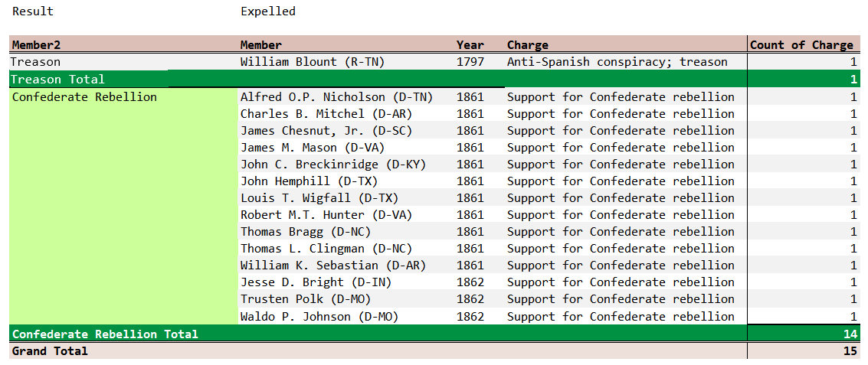This screenshot has height=365, width=868.
Task: Click the Member2 column header
Action: click(35, 45)
